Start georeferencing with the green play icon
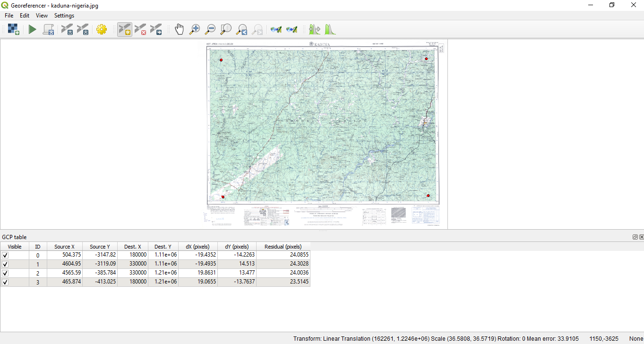 pyautogui.click(x=32, y=29)
